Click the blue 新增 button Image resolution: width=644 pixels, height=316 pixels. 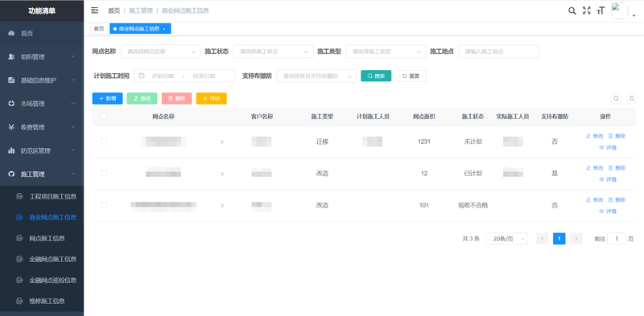click(x=107, y=98)
